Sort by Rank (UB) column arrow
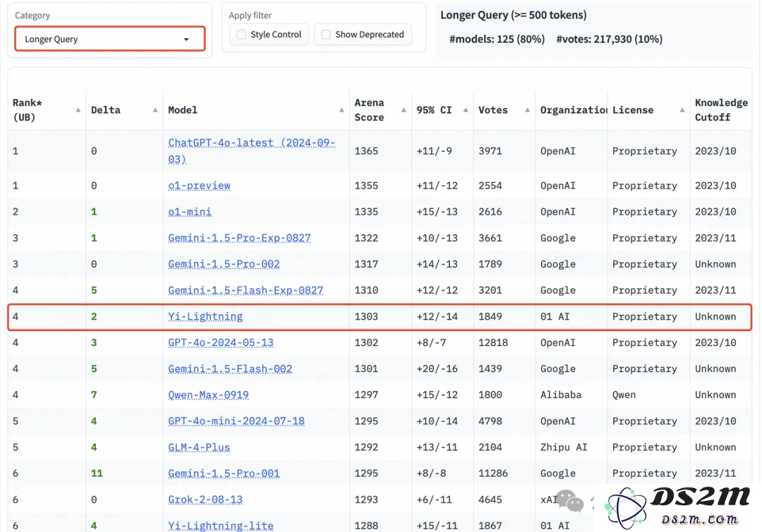The image size is (762, 532). pyautogui.click(x=78, y=110)
